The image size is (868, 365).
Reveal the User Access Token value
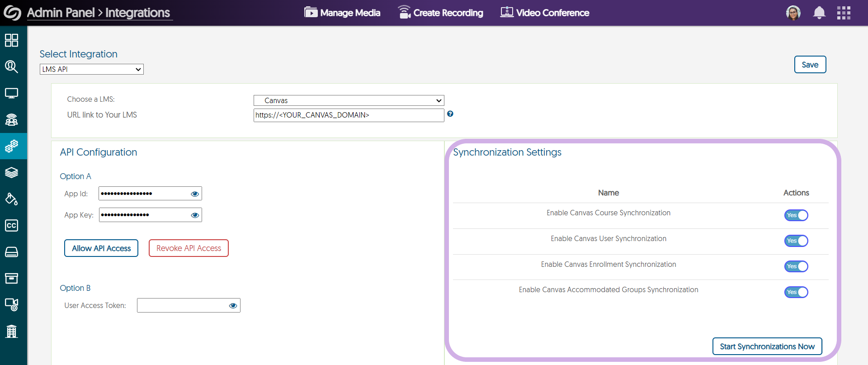pos(233,305)
